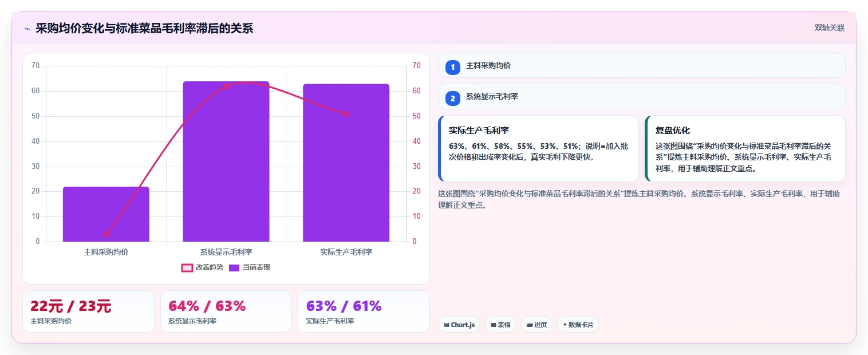Click the text 63%、61%、58%、55%、53%、51%
This screenshot has height=355, width=868.
tap(513, 146)
